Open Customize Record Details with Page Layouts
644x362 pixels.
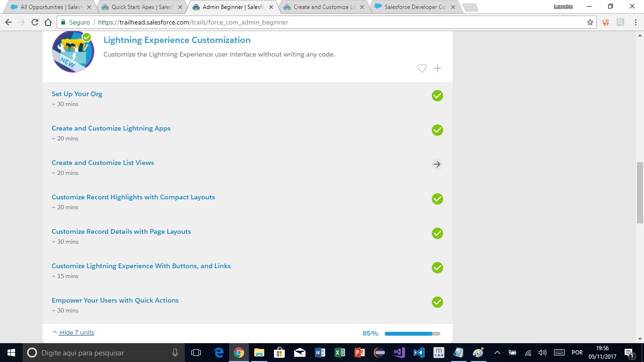[121, 231]
